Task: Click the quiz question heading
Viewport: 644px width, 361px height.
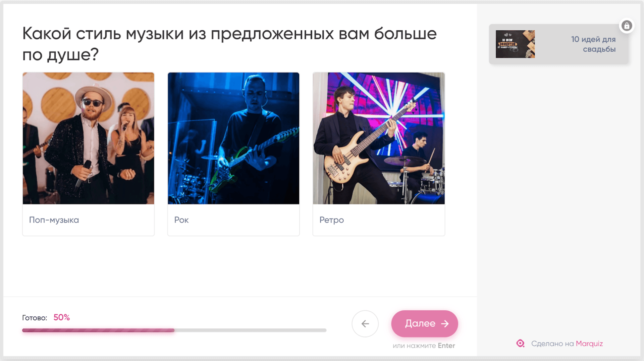Action: click(229, 44)
